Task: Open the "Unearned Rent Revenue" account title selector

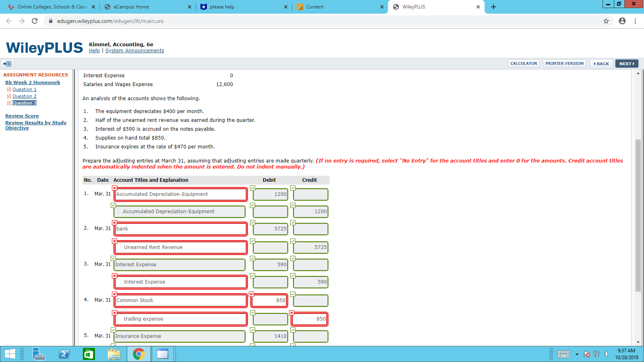Action: [180, 247]
